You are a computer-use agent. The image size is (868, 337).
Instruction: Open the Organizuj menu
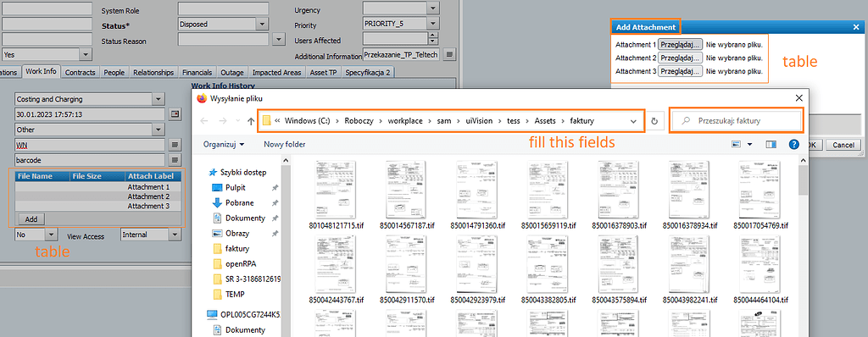pos(224,144)
